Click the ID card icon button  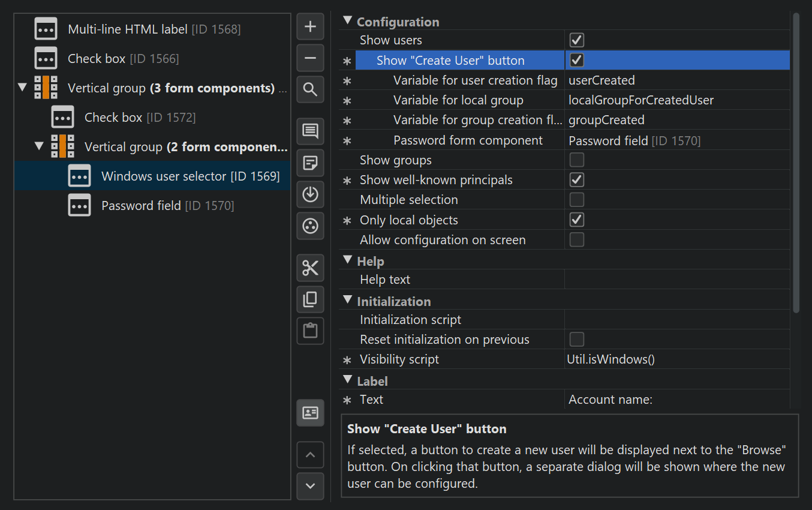(310, 413)
